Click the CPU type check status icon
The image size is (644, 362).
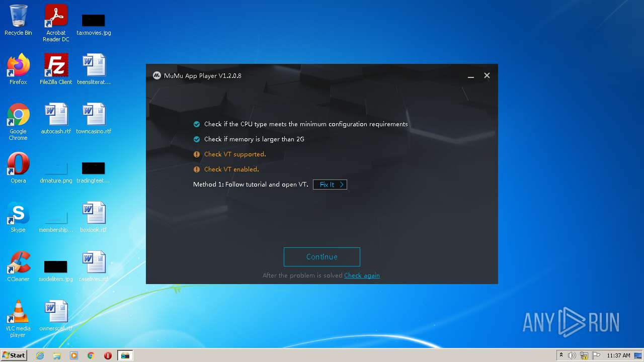197,124
